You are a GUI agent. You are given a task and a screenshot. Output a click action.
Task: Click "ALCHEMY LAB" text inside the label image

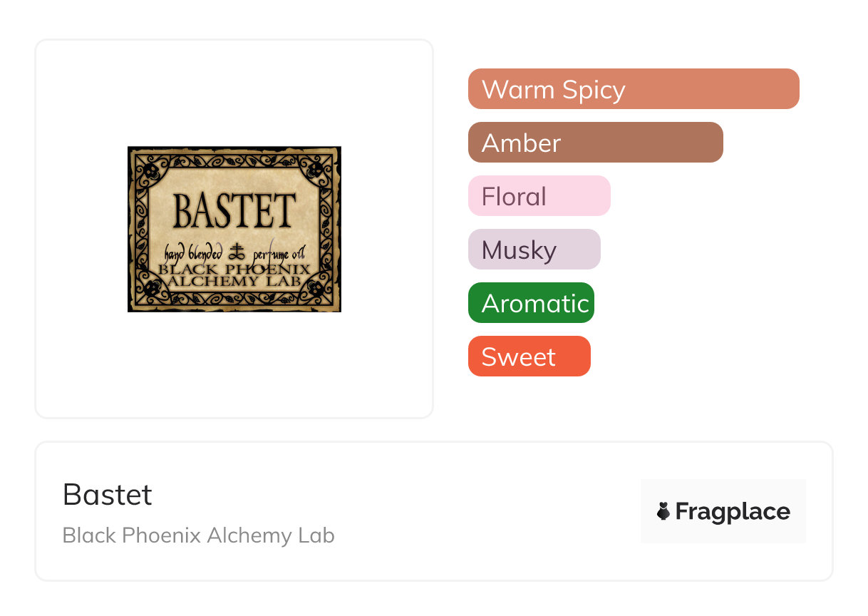click(x=234, y=281)
